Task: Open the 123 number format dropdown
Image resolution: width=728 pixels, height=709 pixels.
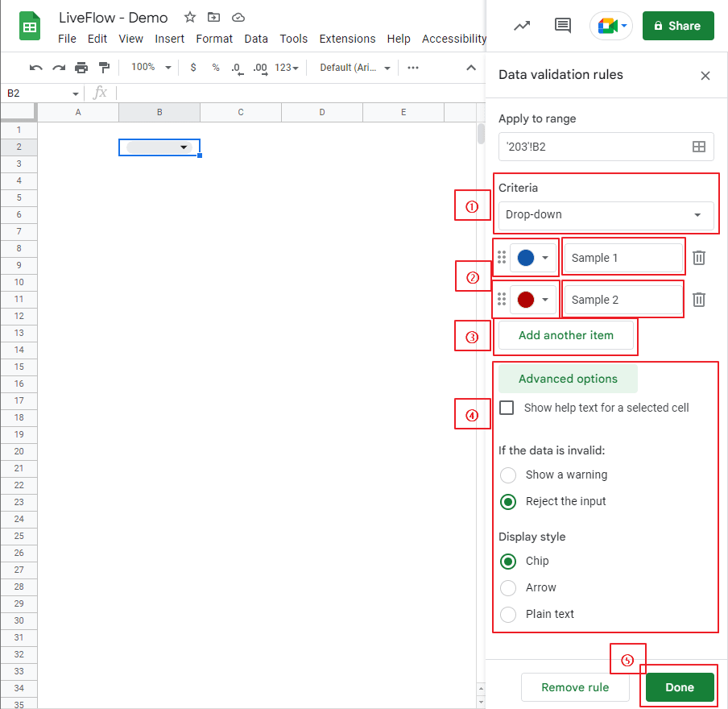Action: [287, 68]
